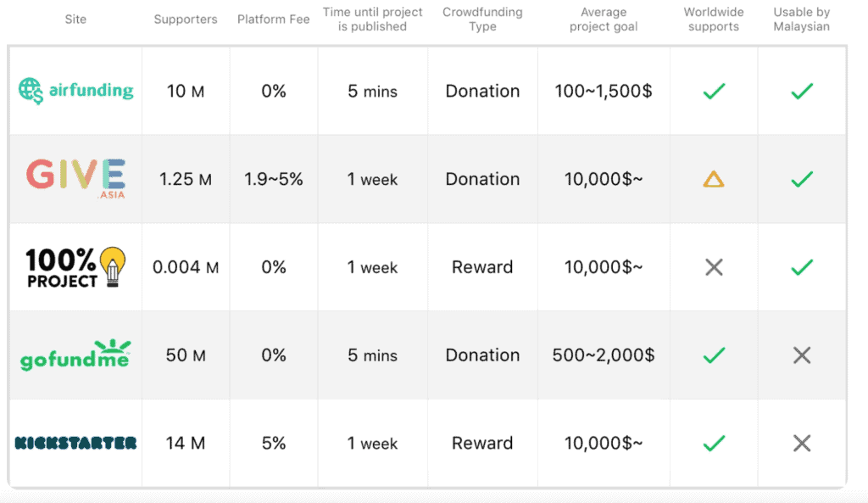Click the GIVE.asia logo

75,178
